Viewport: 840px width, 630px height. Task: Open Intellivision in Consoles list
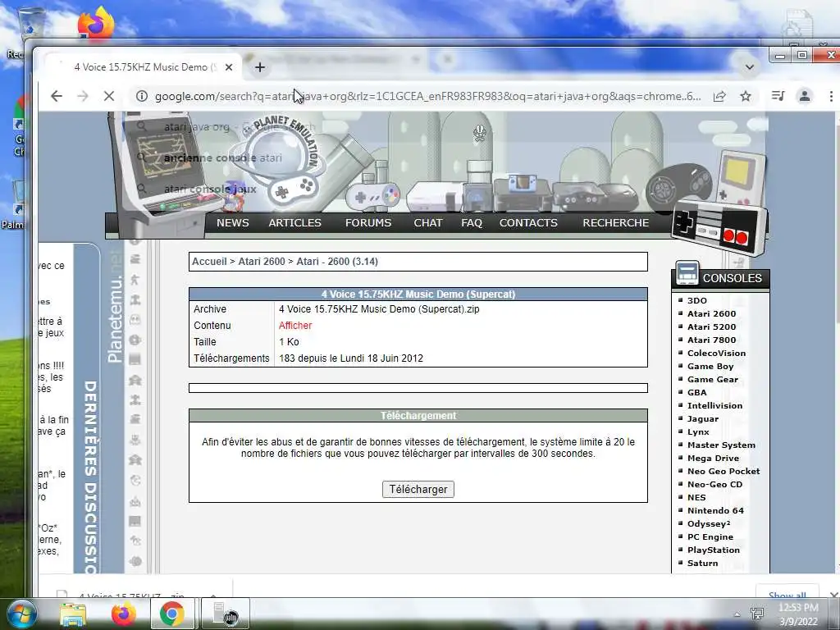point(714,405)
